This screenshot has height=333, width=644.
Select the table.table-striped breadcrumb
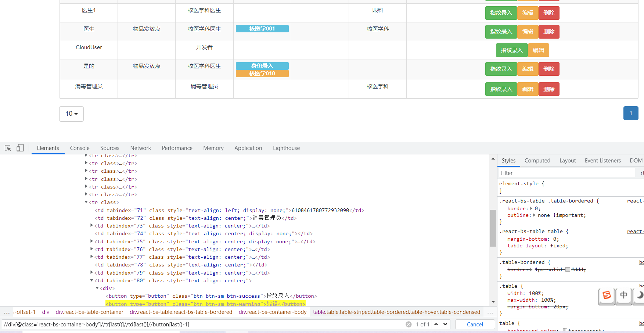[x=396, y=312]
